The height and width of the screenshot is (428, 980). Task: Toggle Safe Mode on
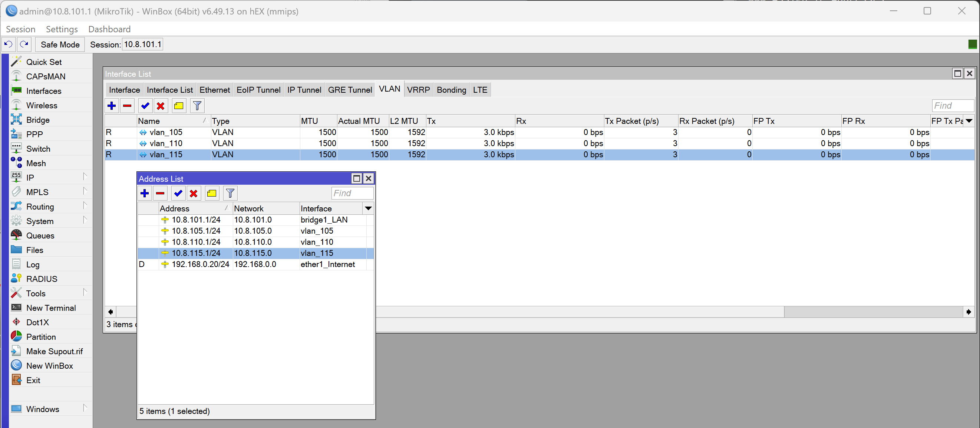click(60, 44)
